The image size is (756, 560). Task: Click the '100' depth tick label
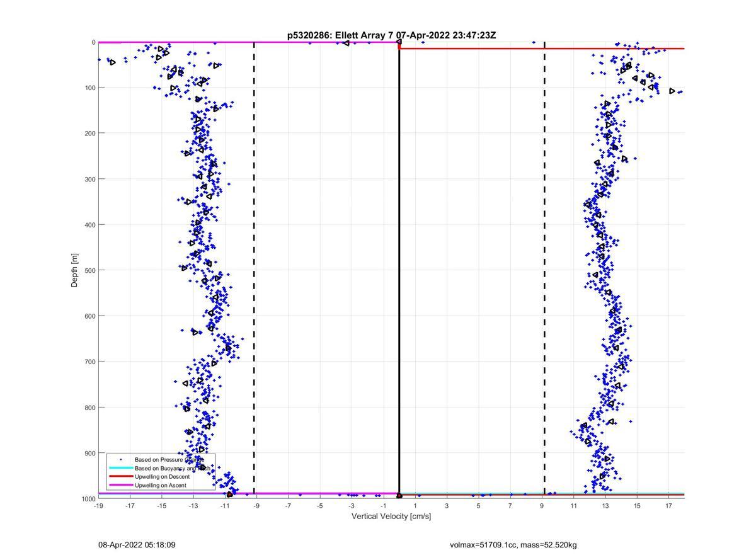click(89, 88)
